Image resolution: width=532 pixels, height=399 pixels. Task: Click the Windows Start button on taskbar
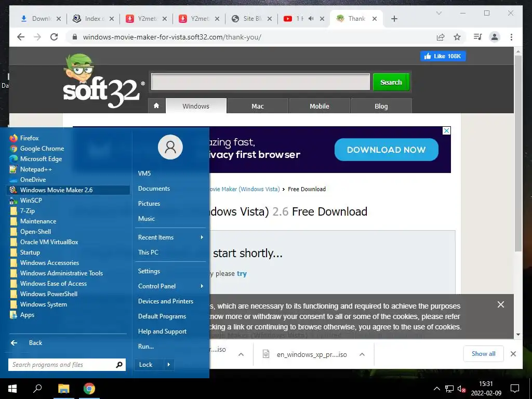point(12,389)
